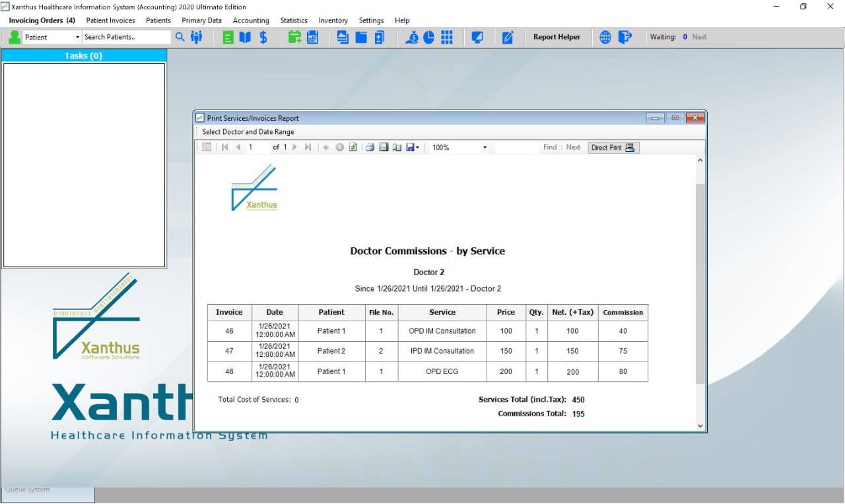This screenshot has width=845, height=504.
Task: Click the green dollar sign icon
Action: [263, 37]
